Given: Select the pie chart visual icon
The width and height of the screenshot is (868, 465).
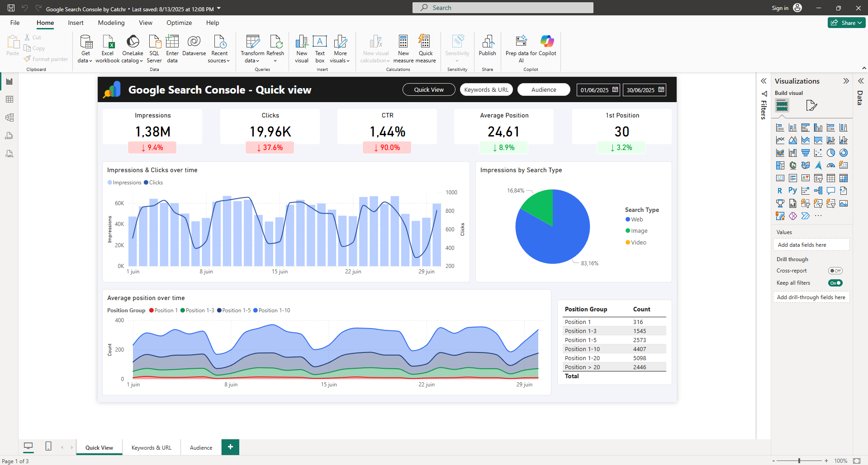Looking at the screenshot, I should [x=830, y=152].
